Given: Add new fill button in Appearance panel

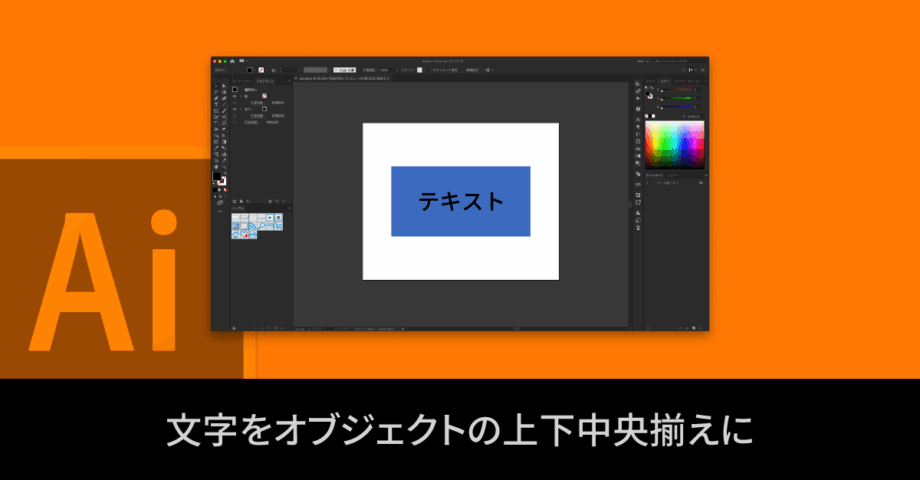Looking at the screenshot, I should tap(241, 201).
